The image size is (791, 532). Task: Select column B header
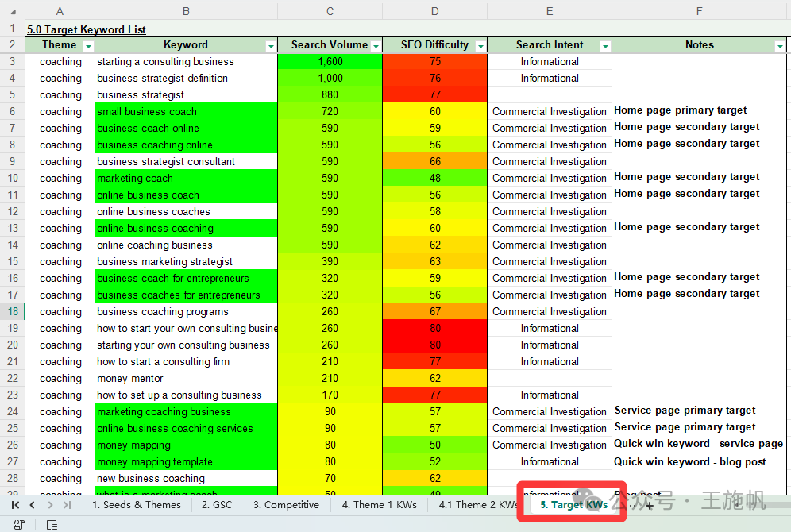186,11
